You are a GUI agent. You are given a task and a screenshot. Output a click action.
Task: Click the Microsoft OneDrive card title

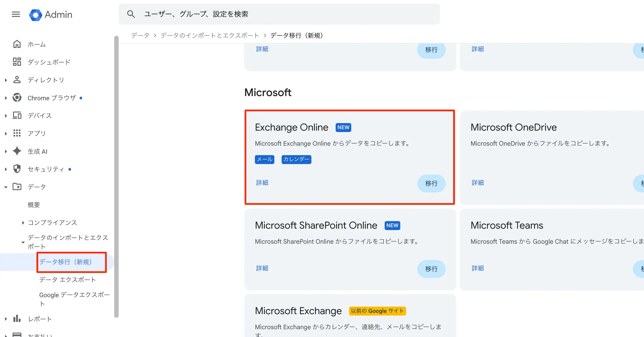[x=514, y=127]
